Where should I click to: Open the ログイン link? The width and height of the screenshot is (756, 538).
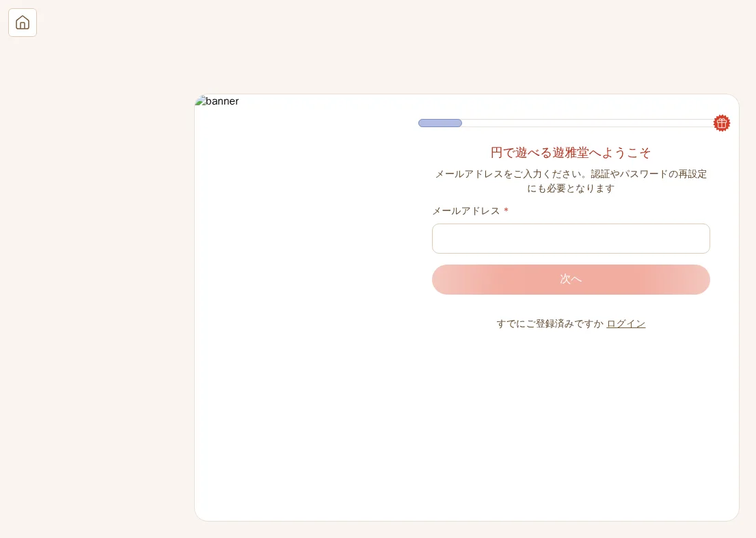point(626,324)
